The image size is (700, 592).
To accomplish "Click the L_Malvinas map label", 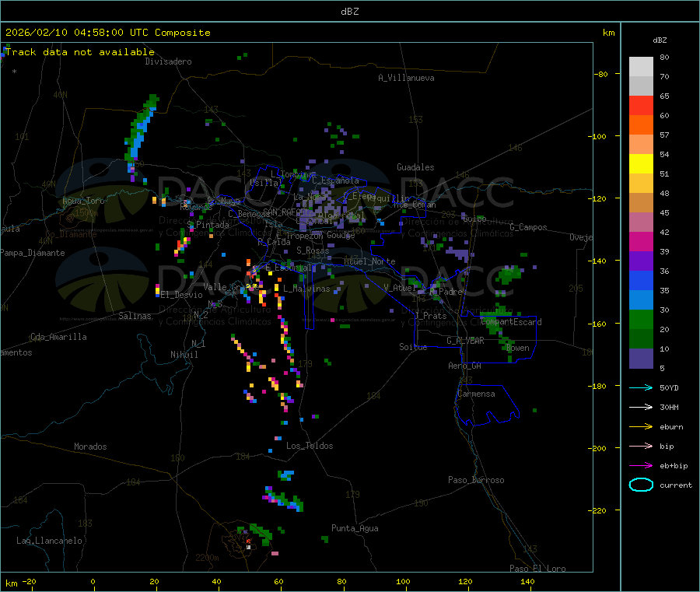I will click(306, 289).
